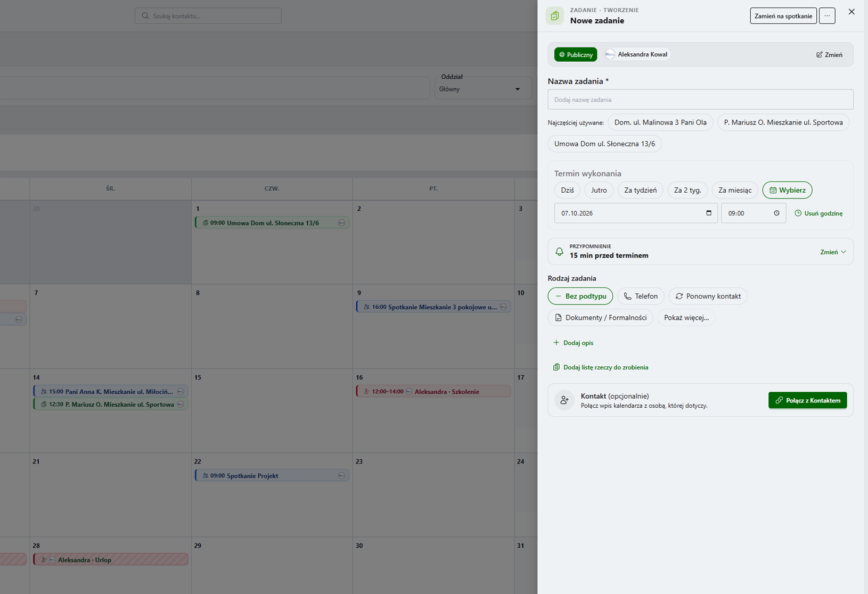This screenshot has height=594, width=868.
Task: Click the contact person icon
Action: click(x=564, y=400)
